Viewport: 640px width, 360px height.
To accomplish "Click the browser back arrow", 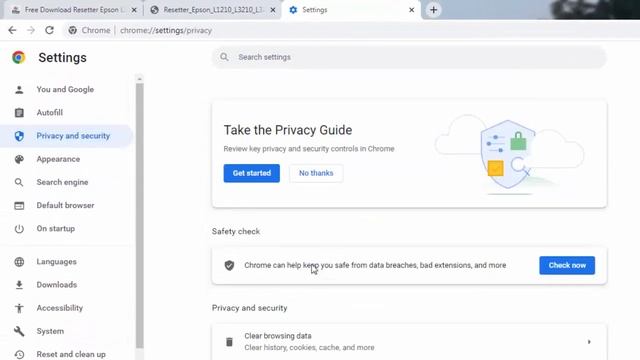I will pos(12,30).
